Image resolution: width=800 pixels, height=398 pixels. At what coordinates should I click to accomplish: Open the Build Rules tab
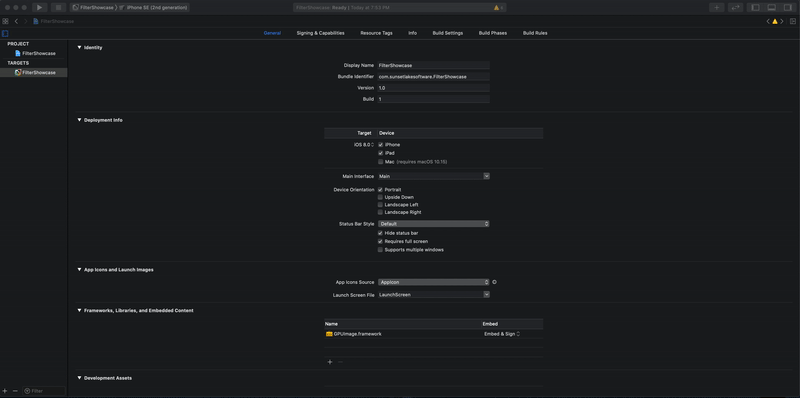[535, 33]
